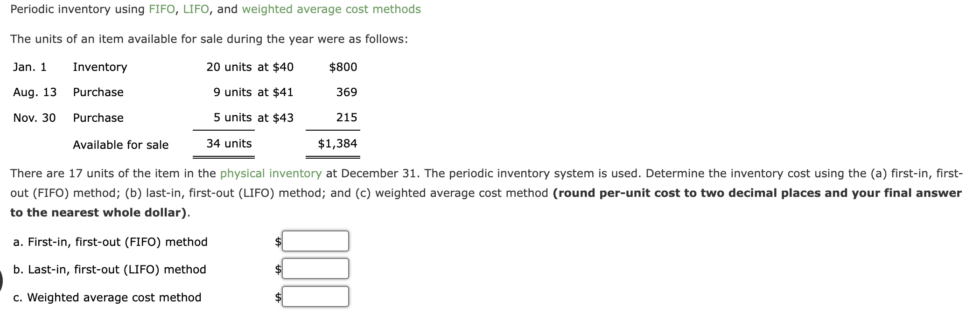Click the weighted average answer input field
Viewport: 980px width, 321px height.
pyautogui.click(x=315, y=297)
